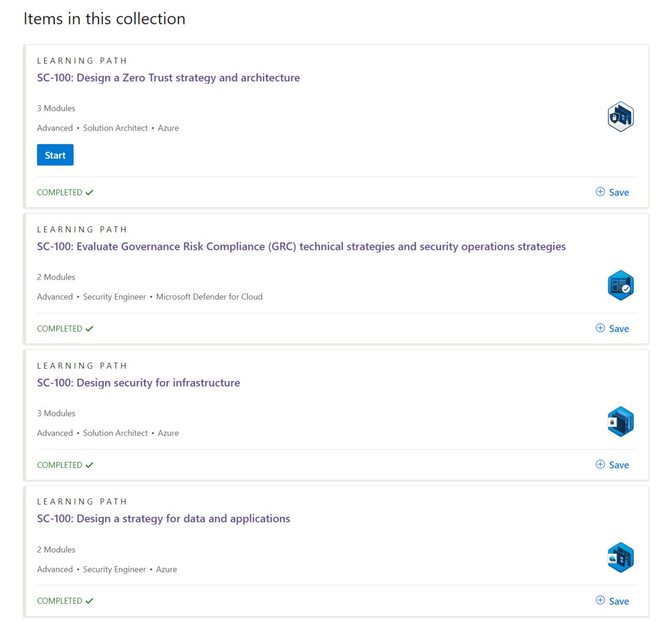Open Design a strategy for data and applications
672x638 pixels.
[x=164, y=519]
